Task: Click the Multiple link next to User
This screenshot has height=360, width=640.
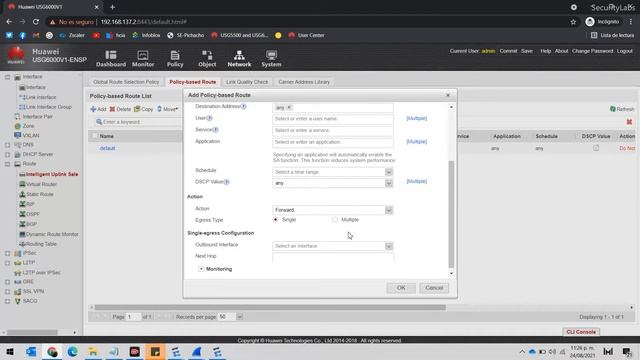Action: point(416,118)
